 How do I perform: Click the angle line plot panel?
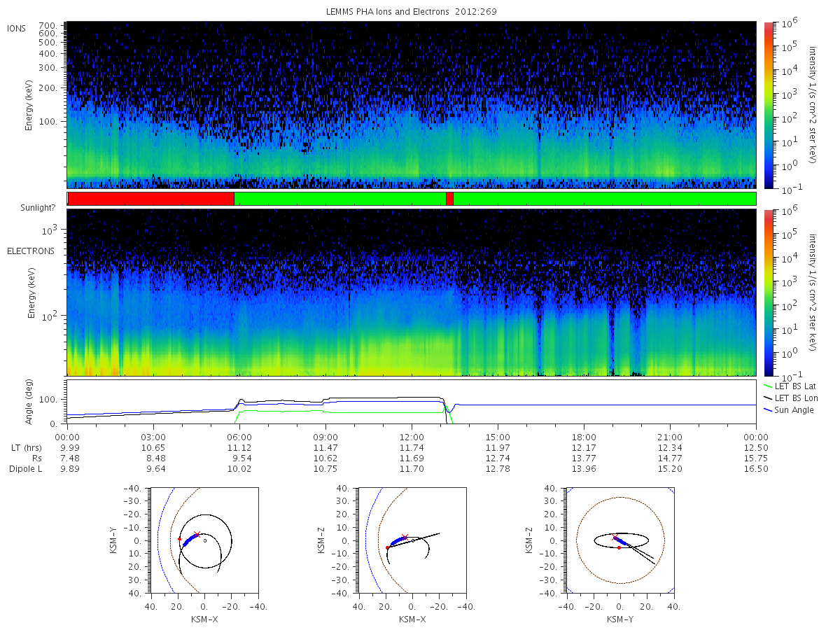[412, 402]
